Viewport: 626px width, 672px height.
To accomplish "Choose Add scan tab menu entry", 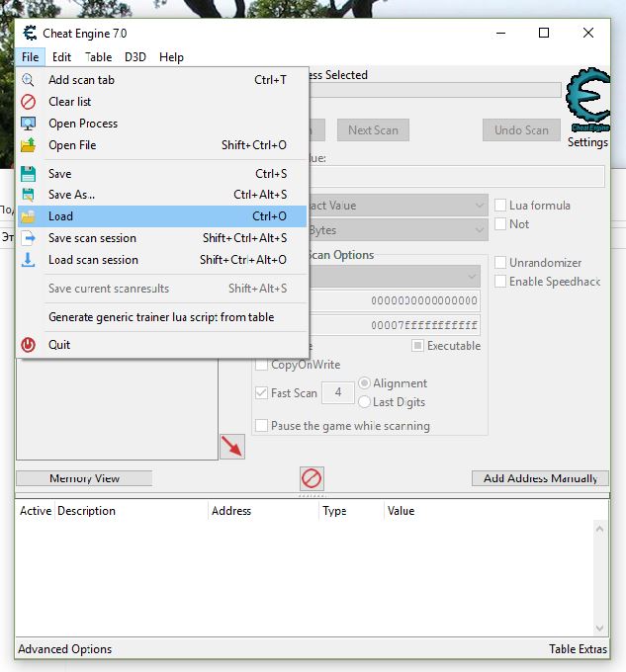I will 162,80.
